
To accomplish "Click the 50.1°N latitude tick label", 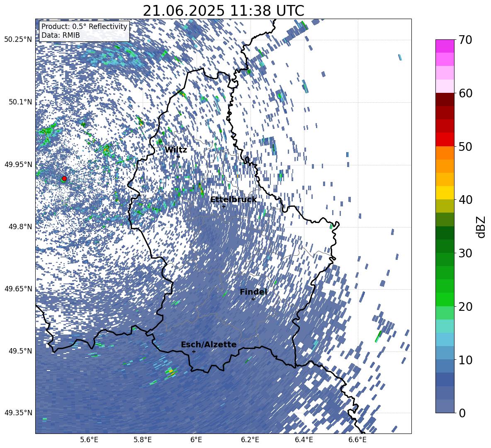I will click(x=20, y=102).
